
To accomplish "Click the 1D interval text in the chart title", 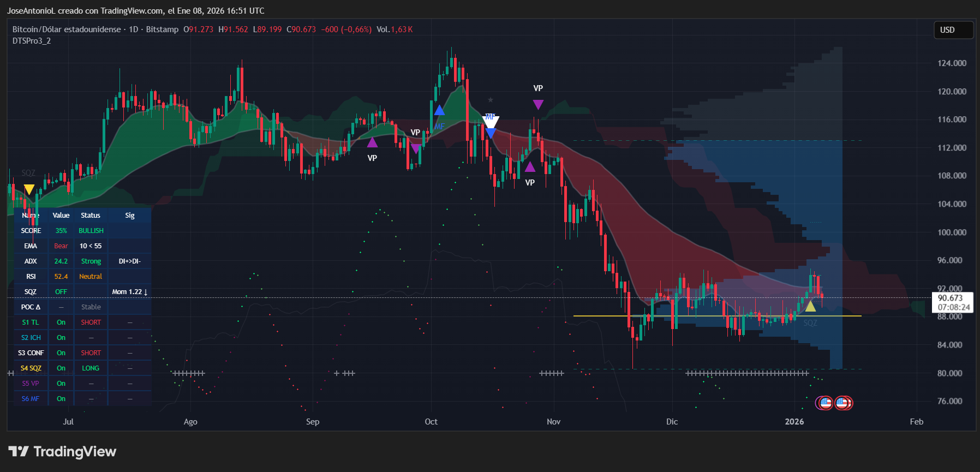I will [134, 29].
